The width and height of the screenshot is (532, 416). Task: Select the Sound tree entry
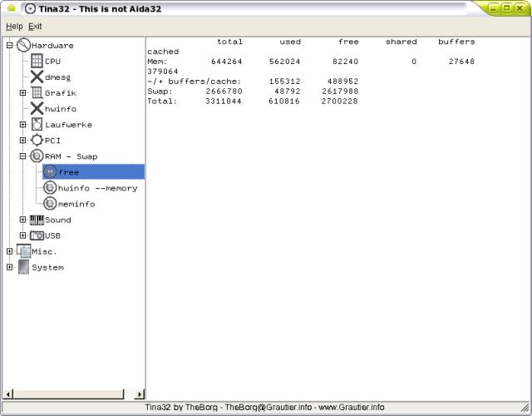[x=57, y=220]
